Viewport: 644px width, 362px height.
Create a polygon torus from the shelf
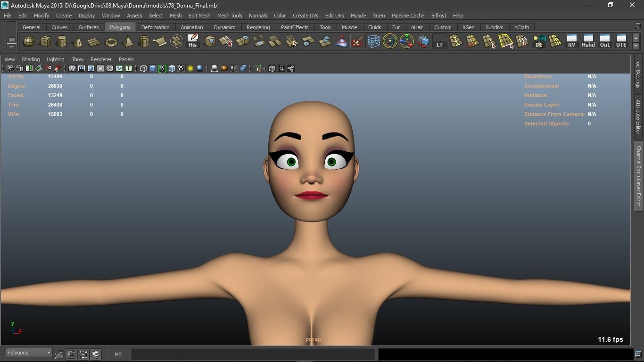pyautogui.click(x=111, y=41)
